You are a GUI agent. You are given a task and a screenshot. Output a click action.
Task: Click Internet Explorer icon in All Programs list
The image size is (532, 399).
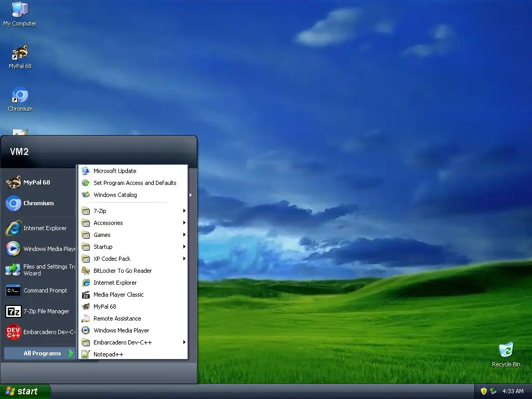tap(86, 283)
